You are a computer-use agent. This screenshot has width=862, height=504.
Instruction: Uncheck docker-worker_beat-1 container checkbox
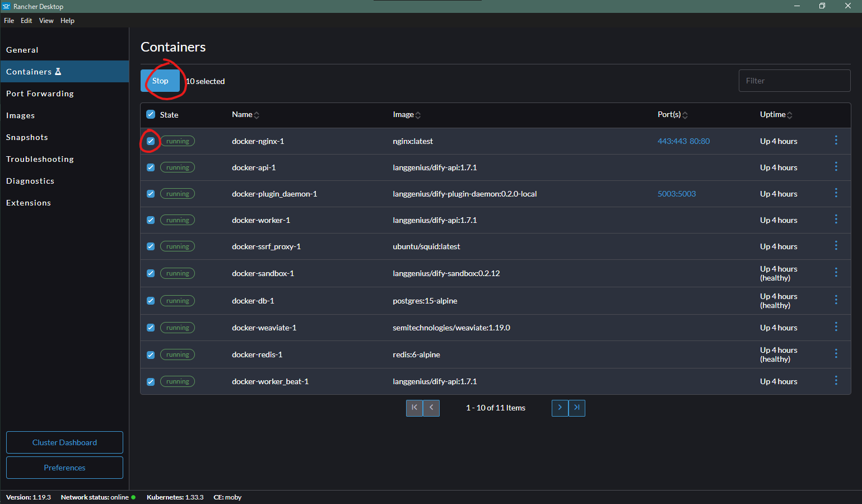[x=151, y=381]
